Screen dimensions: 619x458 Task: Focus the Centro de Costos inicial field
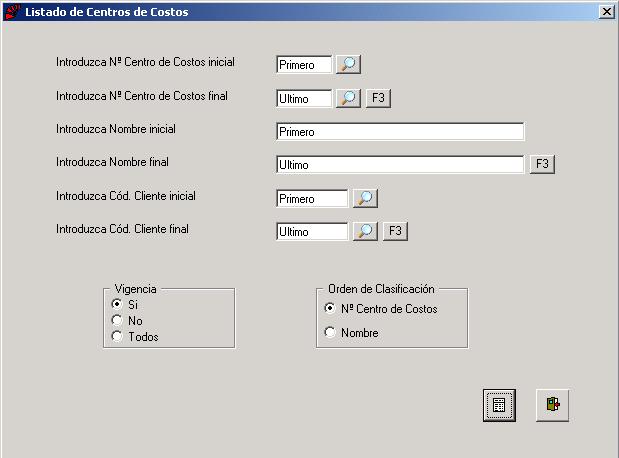tap(304, 65)
